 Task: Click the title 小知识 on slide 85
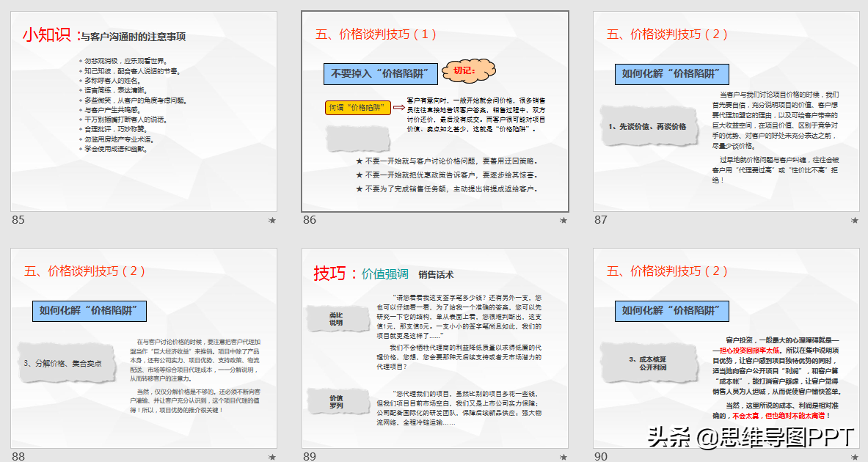[x=47, y=35]
